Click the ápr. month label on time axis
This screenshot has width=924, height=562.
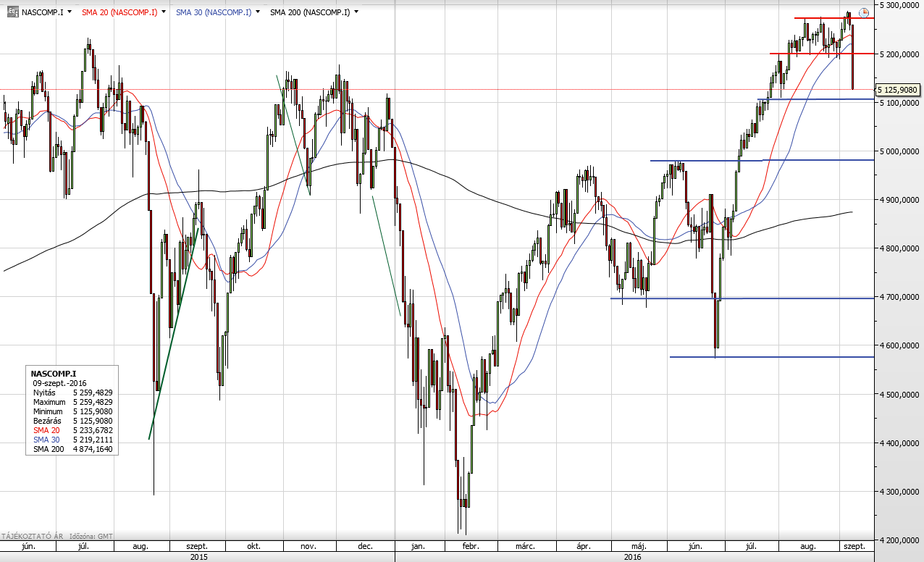[585, 547]
